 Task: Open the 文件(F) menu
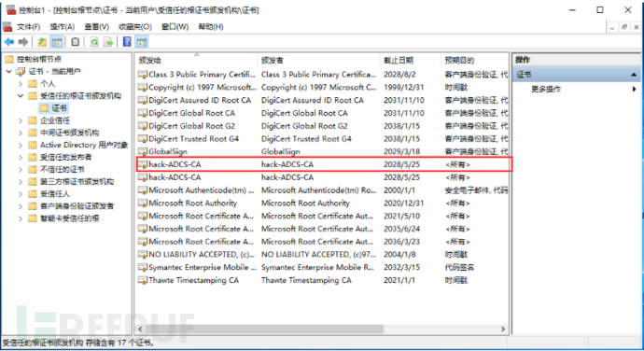pos(28,27)
